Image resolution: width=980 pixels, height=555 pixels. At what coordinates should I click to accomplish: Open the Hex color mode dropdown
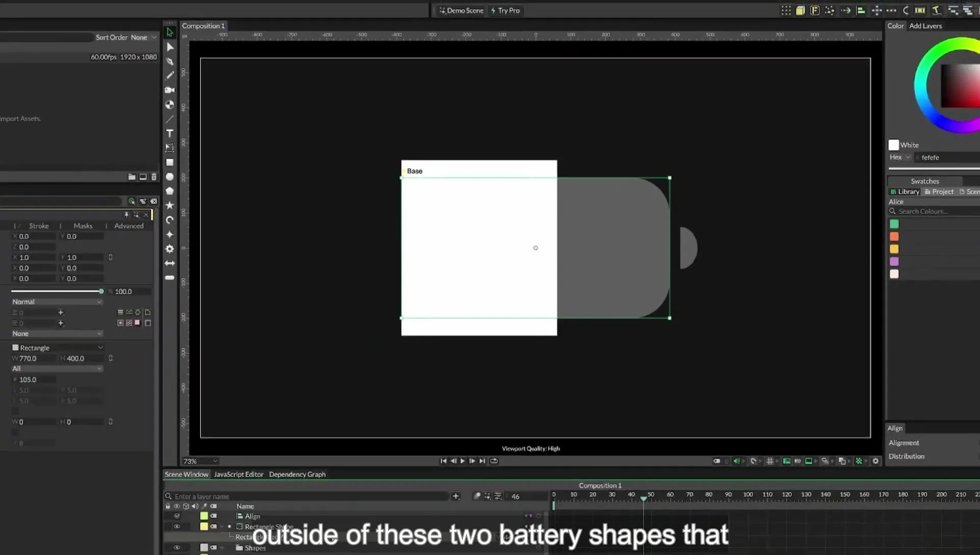pos(900,158)
